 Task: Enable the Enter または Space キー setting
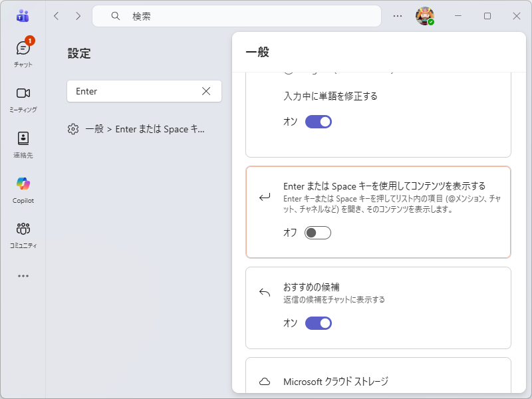click(317, 233)
